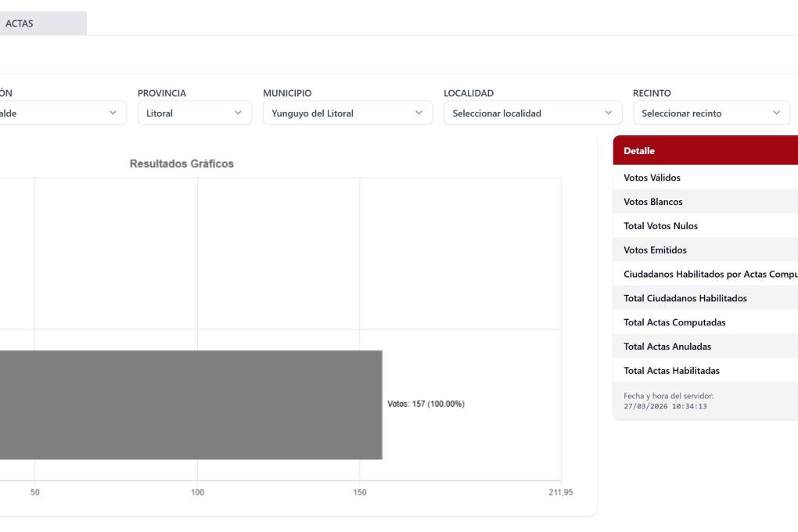
Task: Open the Seleccionar recinto dropdown
Action: pos(711,113)
